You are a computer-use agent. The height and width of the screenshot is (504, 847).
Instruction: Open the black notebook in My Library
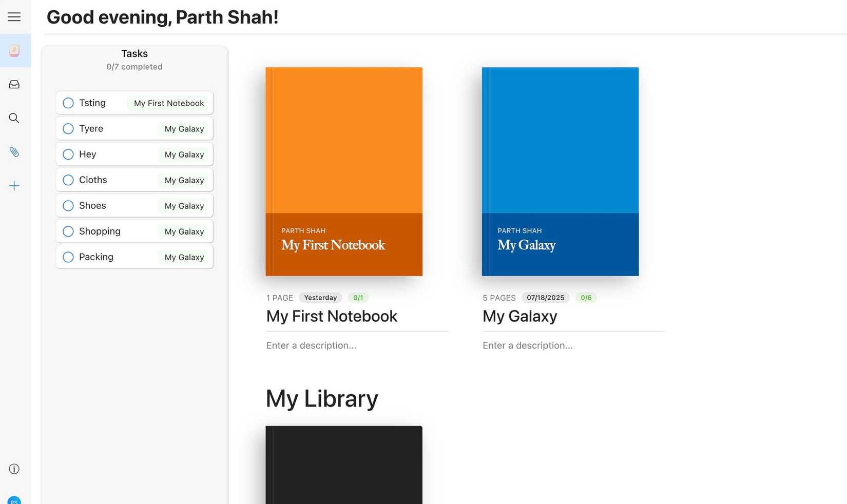coord(344,464)
